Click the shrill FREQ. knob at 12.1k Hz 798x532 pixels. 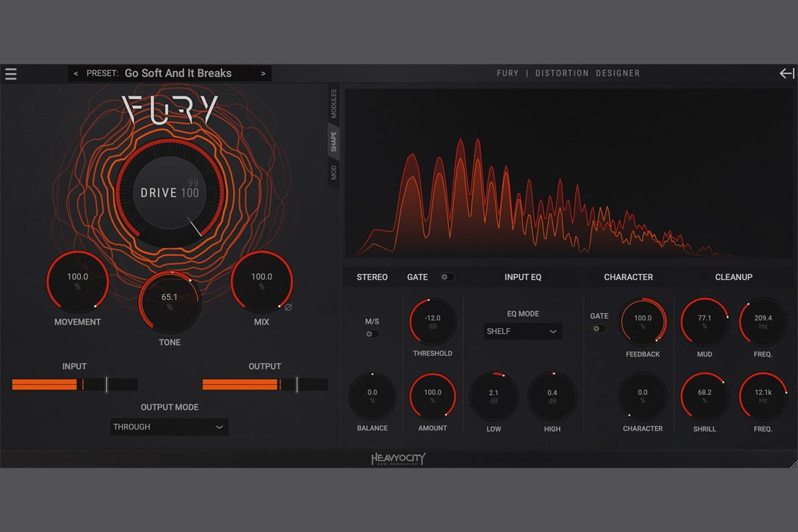[x=763, y=396]
